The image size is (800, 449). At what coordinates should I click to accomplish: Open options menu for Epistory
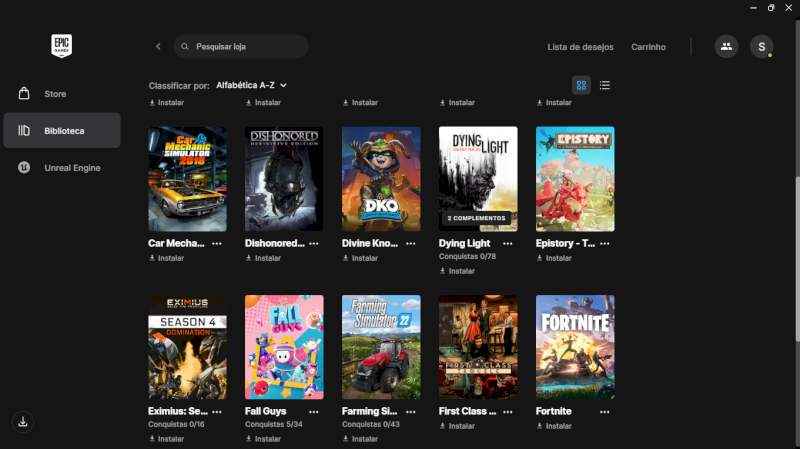click(x=605, y=243)
